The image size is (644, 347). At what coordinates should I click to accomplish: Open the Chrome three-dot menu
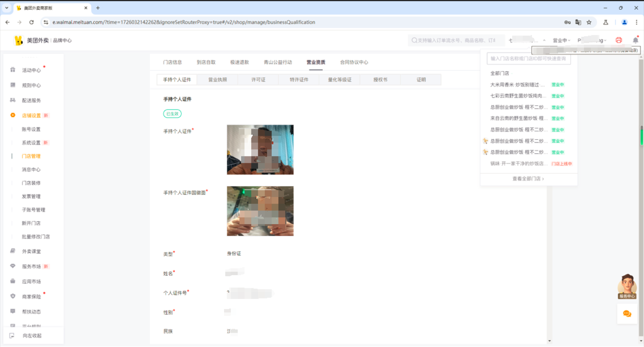tap(636, 22)
